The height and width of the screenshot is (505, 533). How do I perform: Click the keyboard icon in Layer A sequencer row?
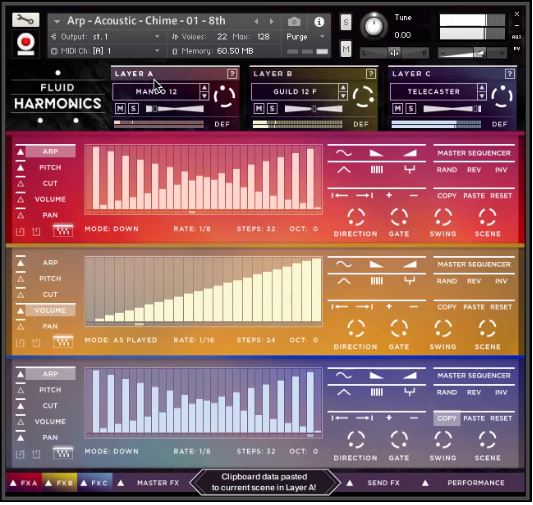click(63, 230)
